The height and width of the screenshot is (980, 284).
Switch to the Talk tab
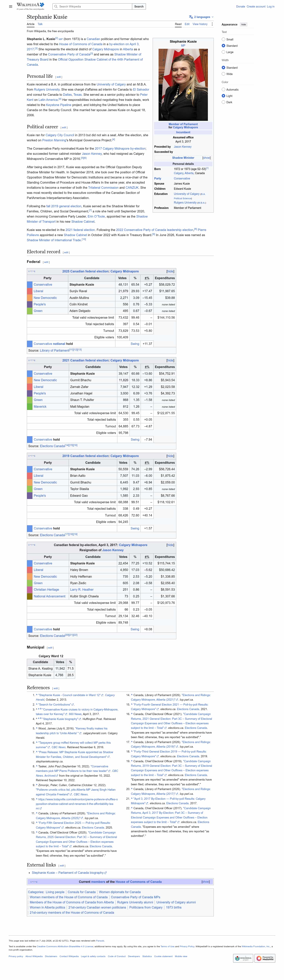pos(40,24)
